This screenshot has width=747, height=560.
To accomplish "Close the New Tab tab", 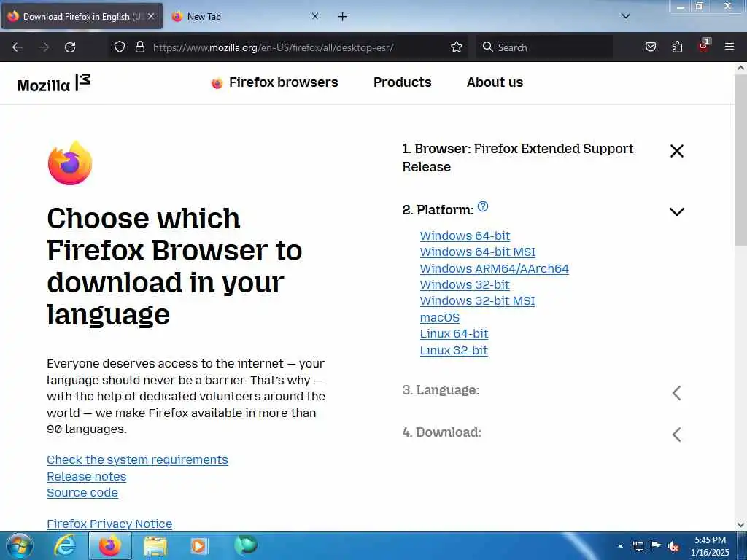I will pyautogui.click(x=315, y=16).
